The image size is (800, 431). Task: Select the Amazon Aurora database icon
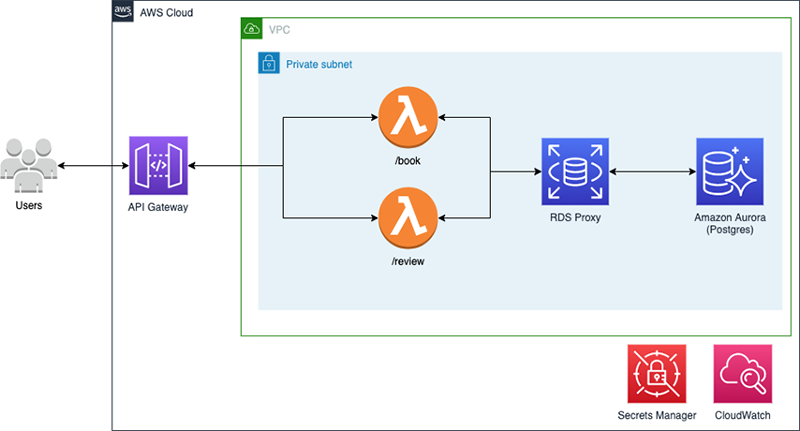click(730, 171)
